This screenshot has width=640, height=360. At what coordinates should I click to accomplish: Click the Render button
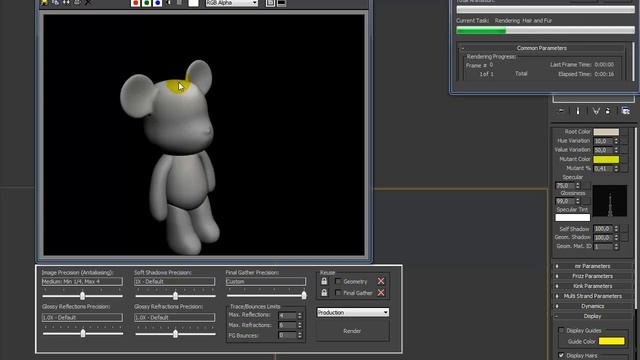pos(353,331)
